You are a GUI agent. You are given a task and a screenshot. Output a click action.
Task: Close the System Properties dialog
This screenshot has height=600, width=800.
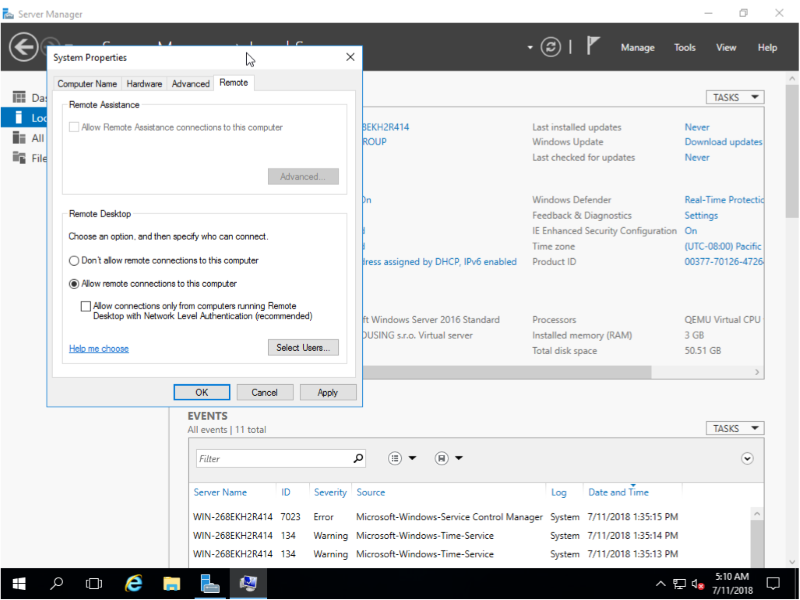(x=350, y=57)
